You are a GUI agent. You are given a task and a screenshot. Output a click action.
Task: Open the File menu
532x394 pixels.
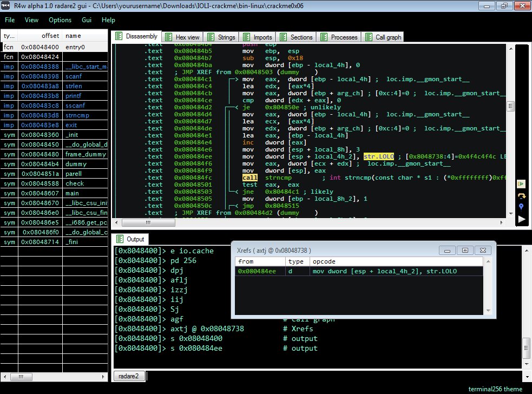point(10,20)
